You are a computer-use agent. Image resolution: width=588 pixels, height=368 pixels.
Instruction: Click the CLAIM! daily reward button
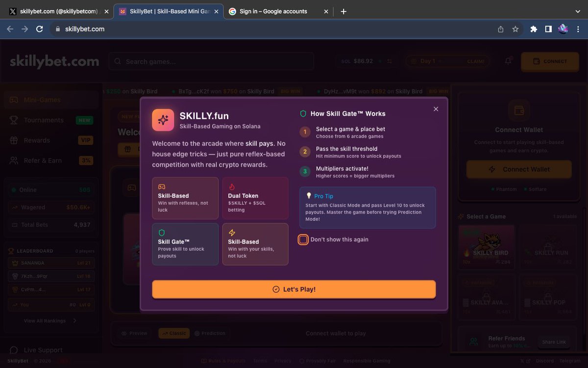pos(475,61)
